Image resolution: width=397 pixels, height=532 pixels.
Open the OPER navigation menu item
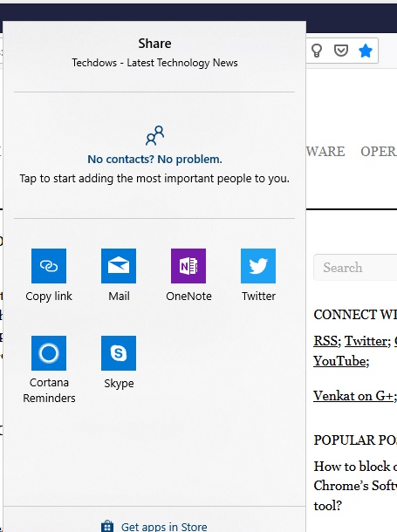[x=379, y=152]
